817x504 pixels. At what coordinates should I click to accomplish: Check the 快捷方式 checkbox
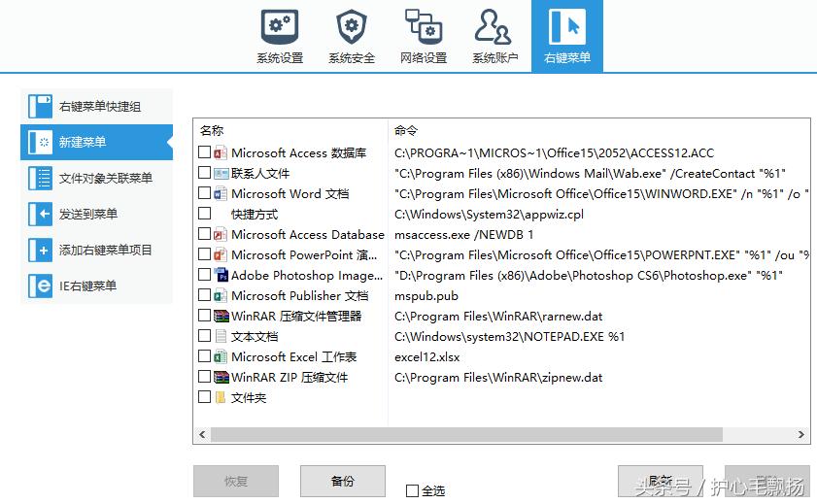(x=205, y=214)
